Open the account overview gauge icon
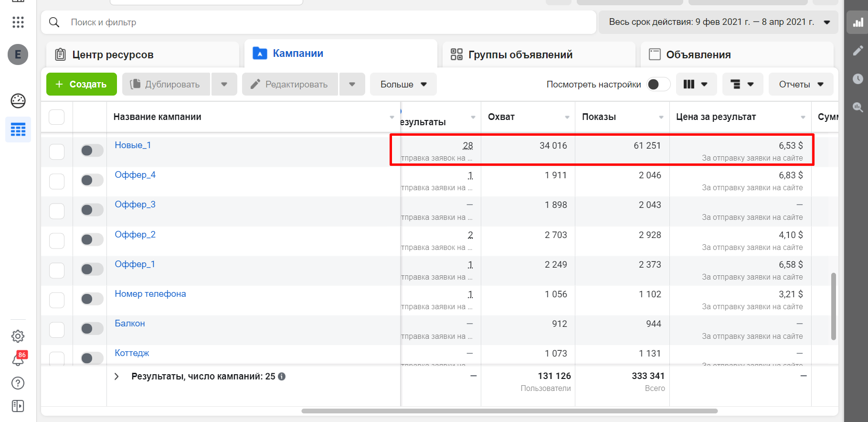This screenshot has width=868, height=422. click(x=18, y=101)
